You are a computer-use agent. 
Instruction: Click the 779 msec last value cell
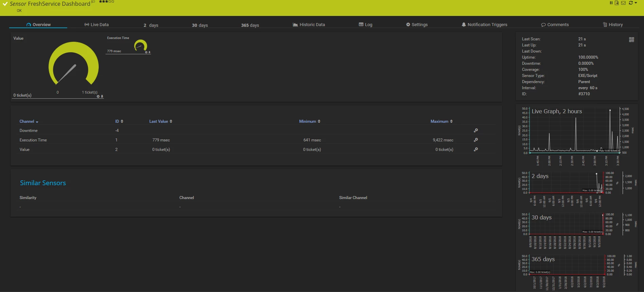tap(161, 140)
